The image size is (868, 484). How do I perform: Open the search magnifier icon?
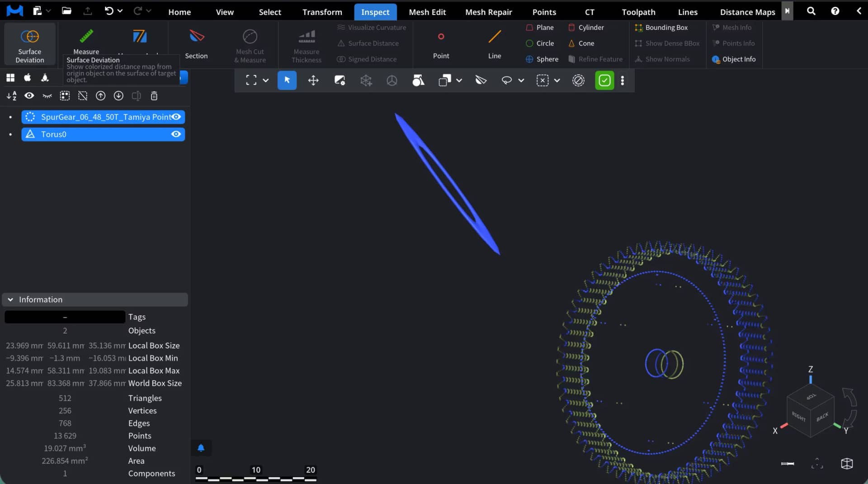click(811, 11)
